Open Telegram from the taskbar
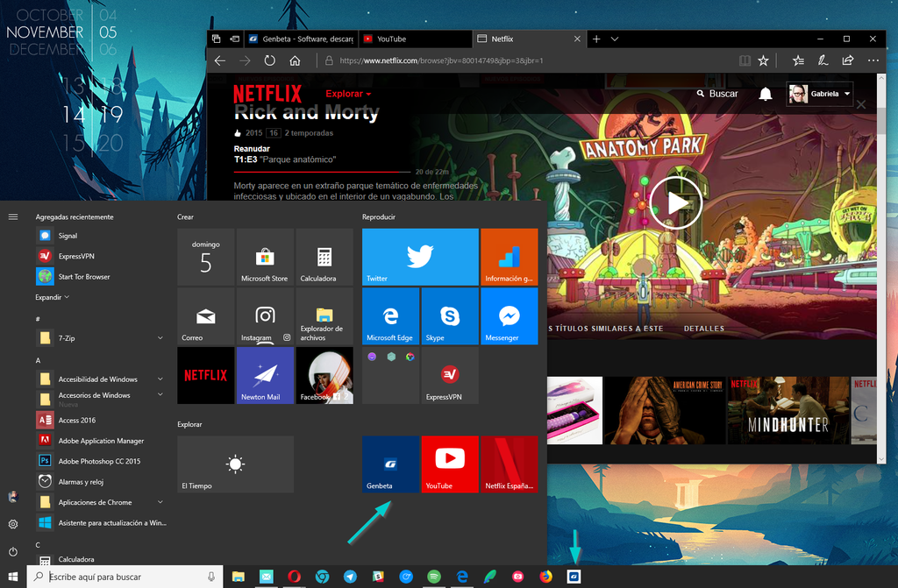 click(350, 577)
